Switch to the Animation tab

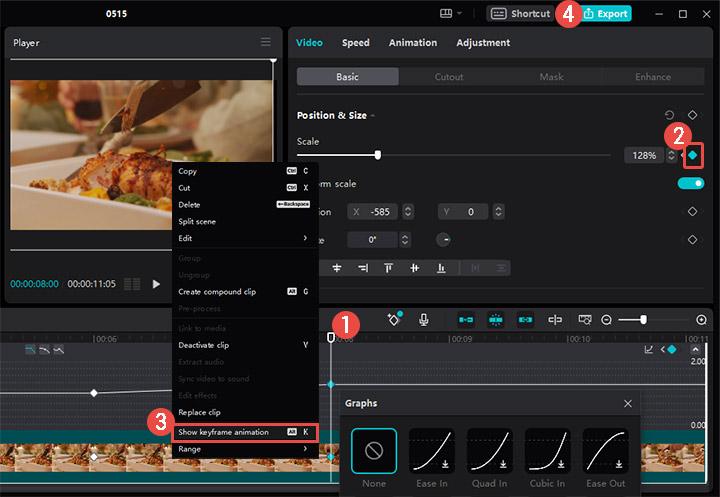(412, 43)
